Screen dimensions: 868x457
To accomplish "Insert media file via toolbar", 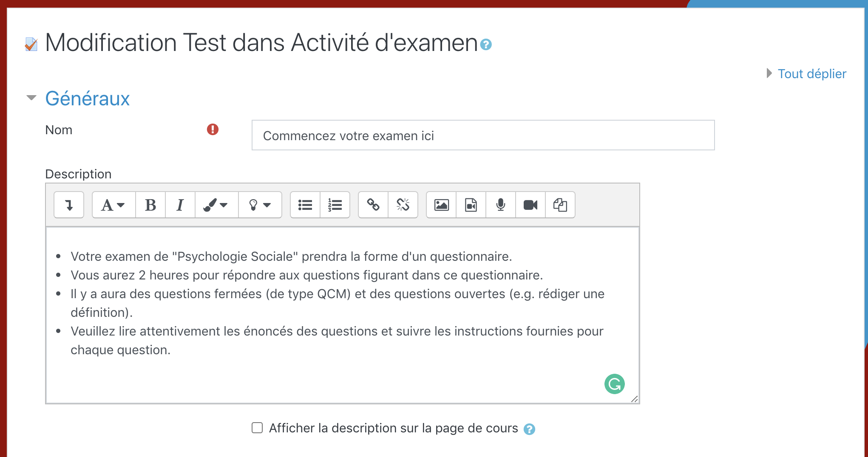I will point(471,205).
